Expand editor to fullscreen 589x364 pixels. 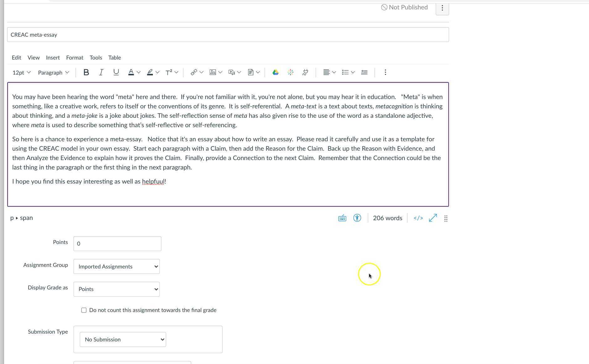click(x=433, y=218)
